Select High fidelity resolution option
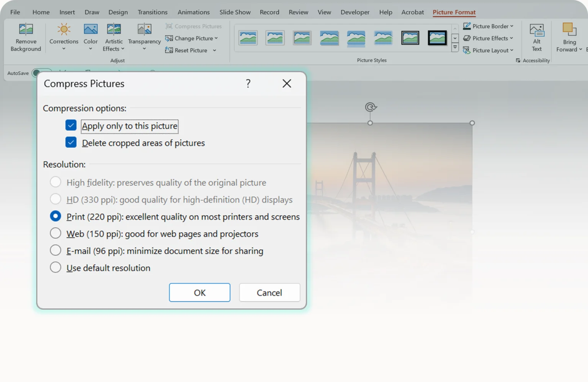The image size is (588, 382). click(56, 182)
